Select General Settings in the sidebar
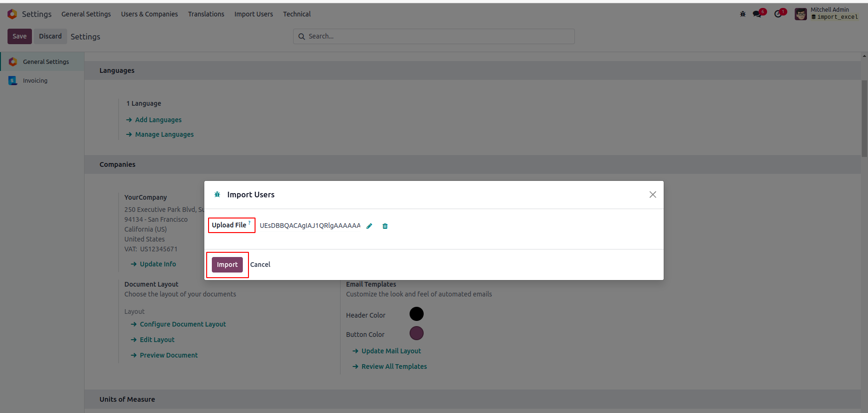The width and height of the screenshot is (868, 413). 46,62
